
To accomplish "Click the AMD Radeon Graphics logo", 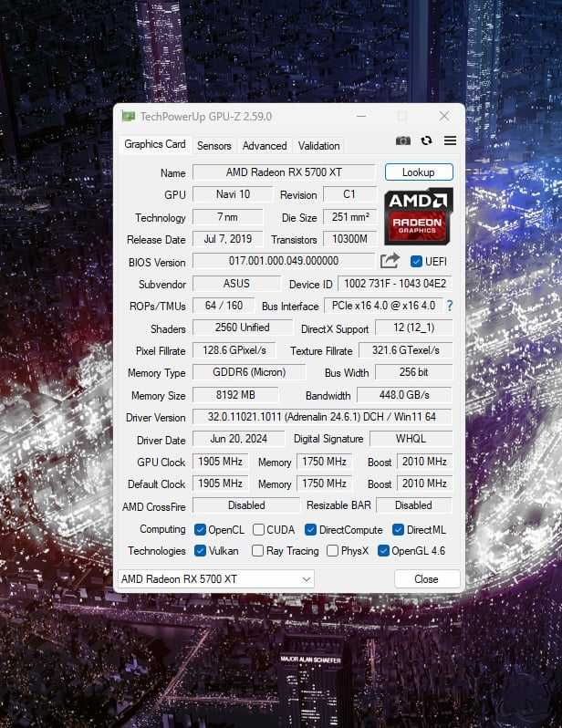I will click(419, 216).
